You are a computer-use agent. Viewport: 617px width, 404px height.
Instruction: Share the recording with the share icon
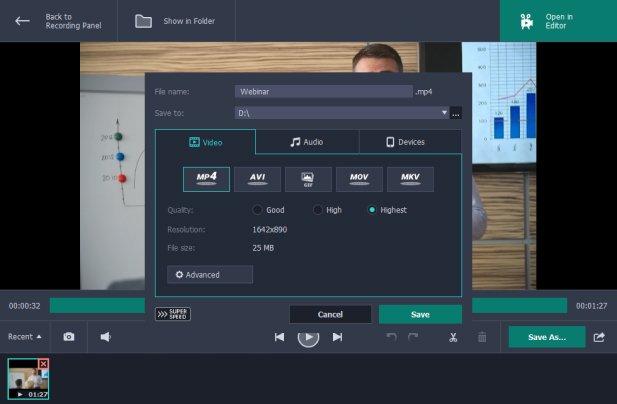tap(599, 337)
